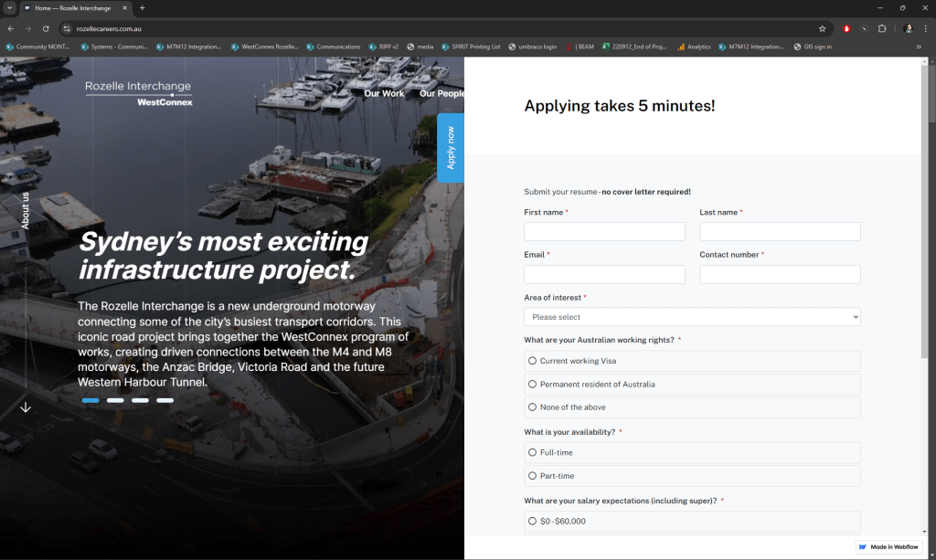
Task: Switch to the About us side tab
Action: coord(26,211)
